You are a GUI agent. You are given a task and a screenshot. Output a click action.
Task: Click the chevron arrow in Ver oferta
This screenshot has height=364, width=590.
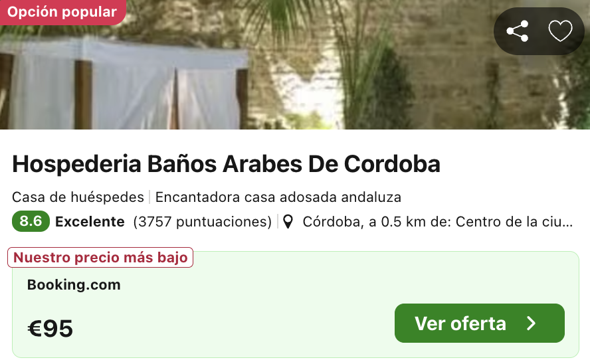pyautogui.click(x=531, y=323)
